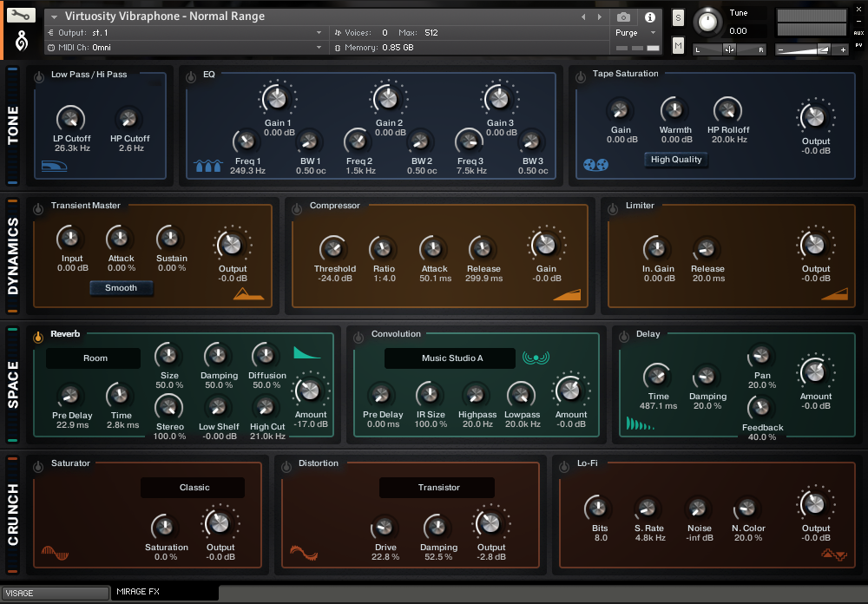Screen dimensions: 868x604
Task: Click the Soundiron logo icon
Action: (x=21, y=41)
